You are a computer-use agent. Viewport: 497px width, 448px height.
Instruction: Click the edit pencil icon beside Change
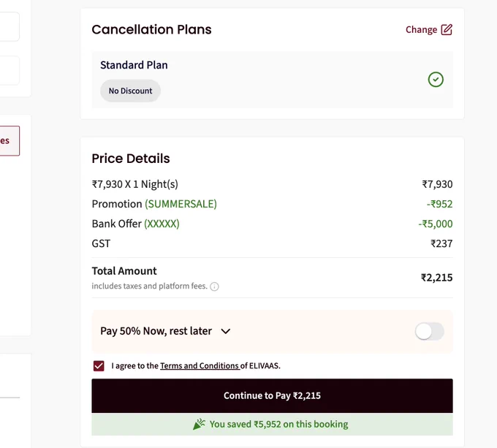[447, 29]
